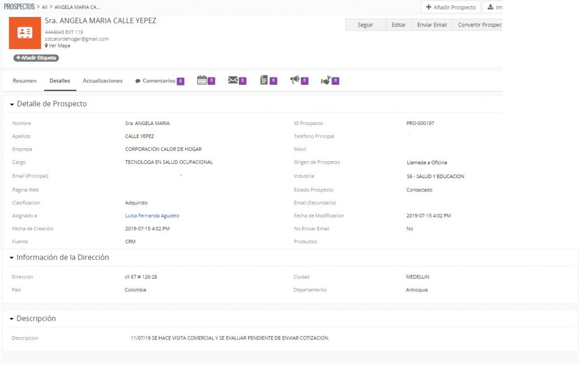Click the orange prospect contact card image
Viewport: 579px width, 392px height.
tap(25, 33)
